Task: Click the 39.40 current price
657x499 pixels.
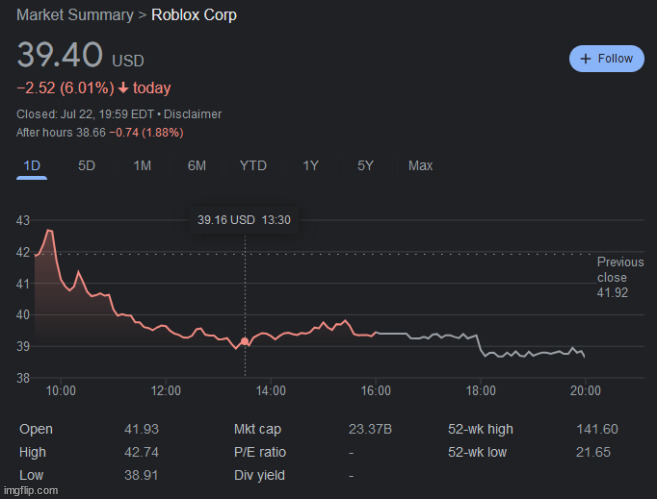Action: (x=60, y=54)
